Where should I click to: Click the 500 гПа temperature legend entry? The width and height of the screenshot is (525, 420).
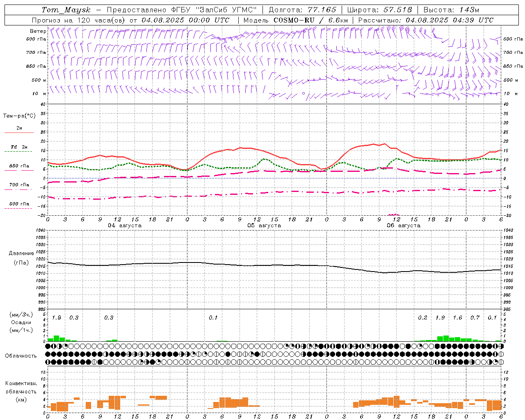point(19,204)
